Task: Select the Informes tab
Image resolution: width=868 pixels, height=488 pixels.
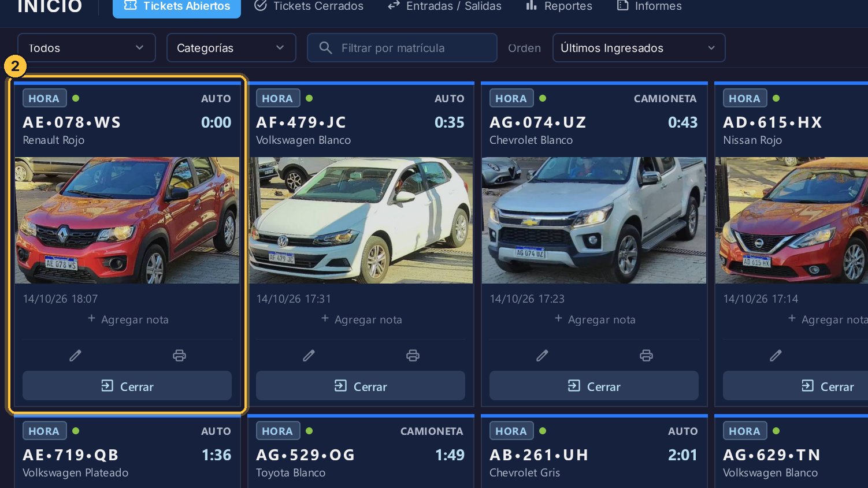Action: (649, 6)
